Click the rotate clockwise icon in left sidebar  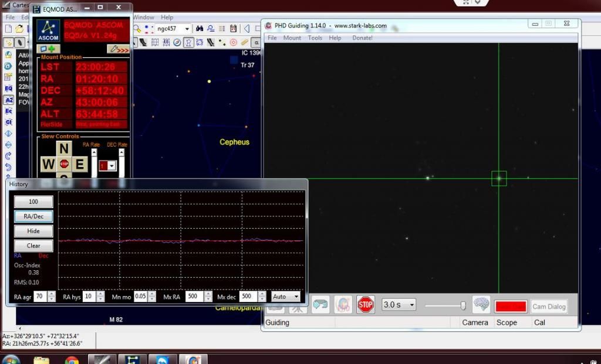(8, 156)
